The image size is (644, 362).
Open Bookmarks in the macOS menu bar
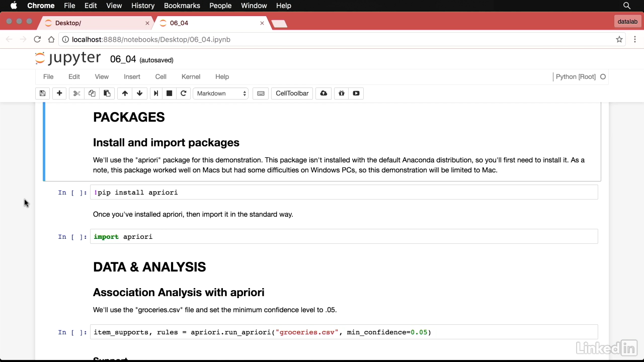point(182,6)
